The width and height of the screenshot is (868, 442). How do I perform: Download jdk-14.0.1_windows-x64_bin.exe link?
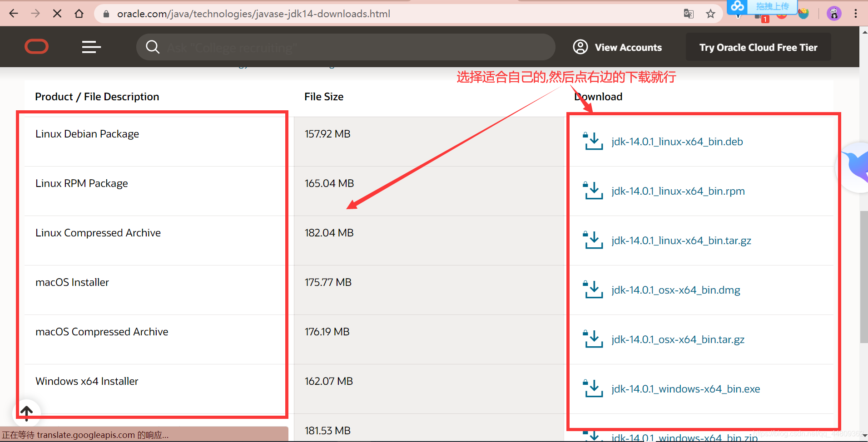click(x=686, y=389)
